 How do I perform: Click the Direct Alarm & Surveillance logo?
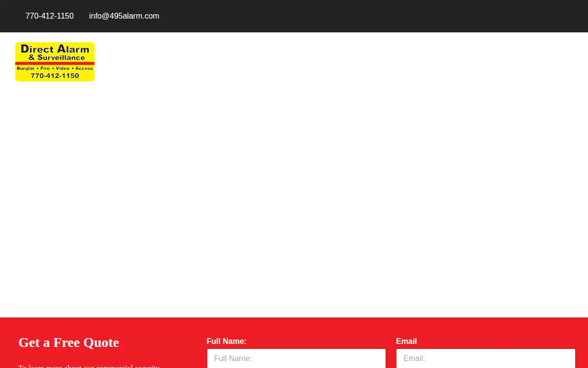point(55,62)
